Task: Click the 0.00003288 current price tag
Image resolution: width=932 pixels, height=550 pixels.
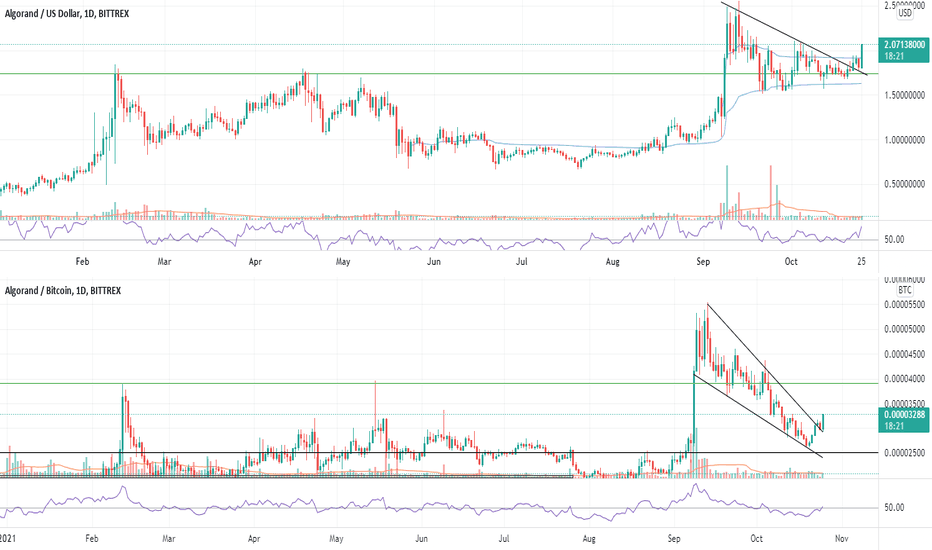Action: point(903,420)
